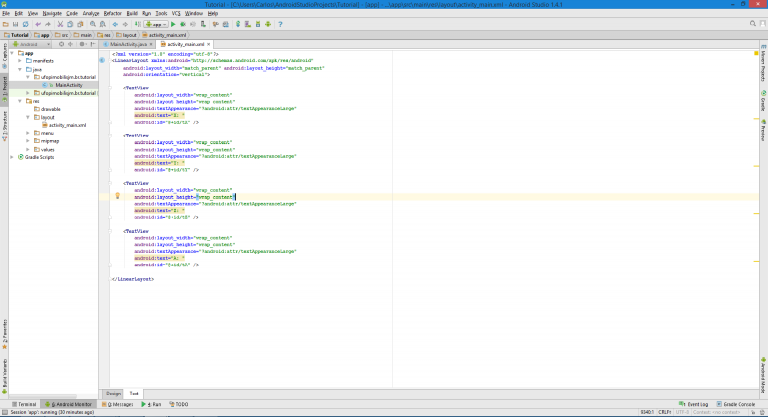Click the Undo arrow in toolbar

coord(37,24)
